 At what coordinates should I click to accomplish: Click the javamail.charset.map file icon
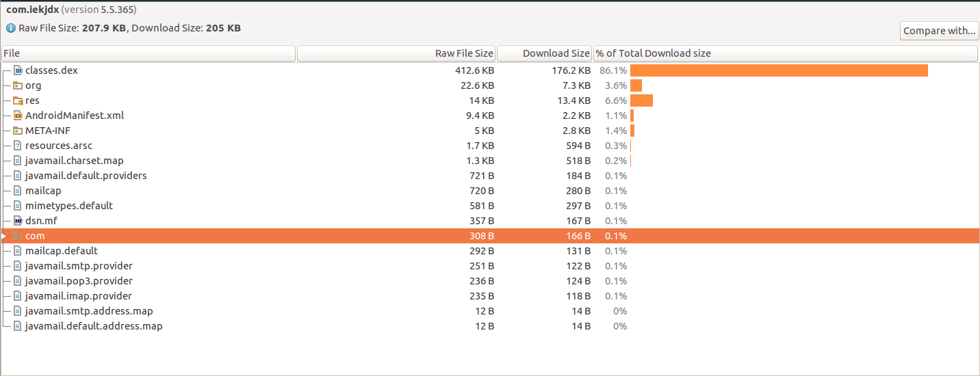tap(18, 161)
